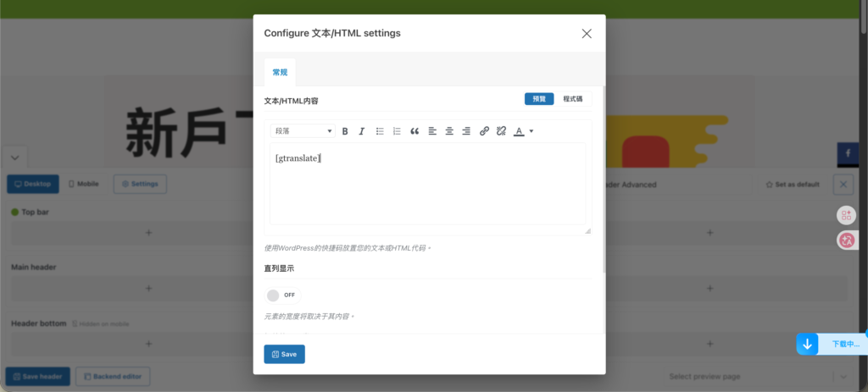The image size is (868, 392).
Task: Remove the hyperlink with unlink icon
Action: point(502,131)
